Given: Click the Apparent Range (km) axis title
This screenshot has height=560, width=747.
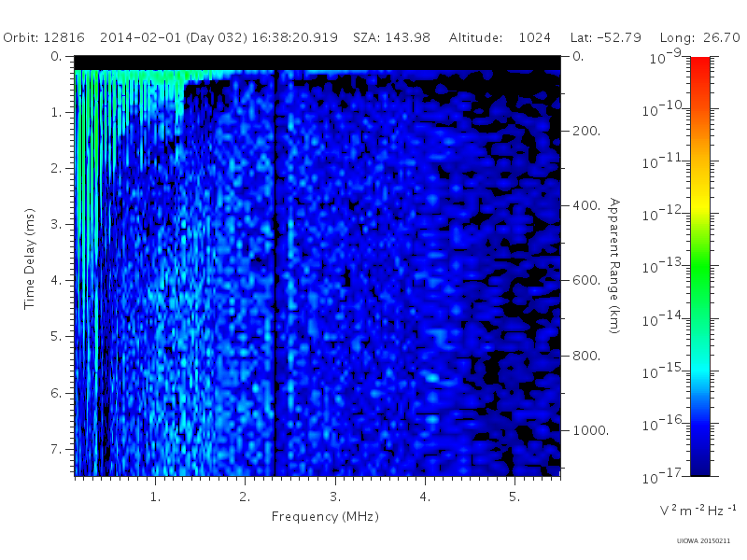Looking at the screenshot, I should (614, 266).
